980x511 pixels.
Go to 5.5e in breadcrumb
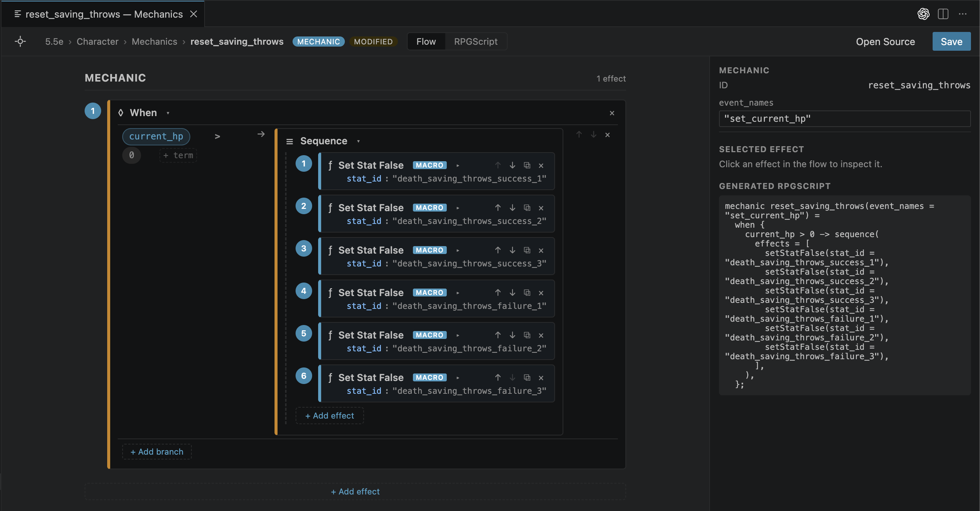55,41
